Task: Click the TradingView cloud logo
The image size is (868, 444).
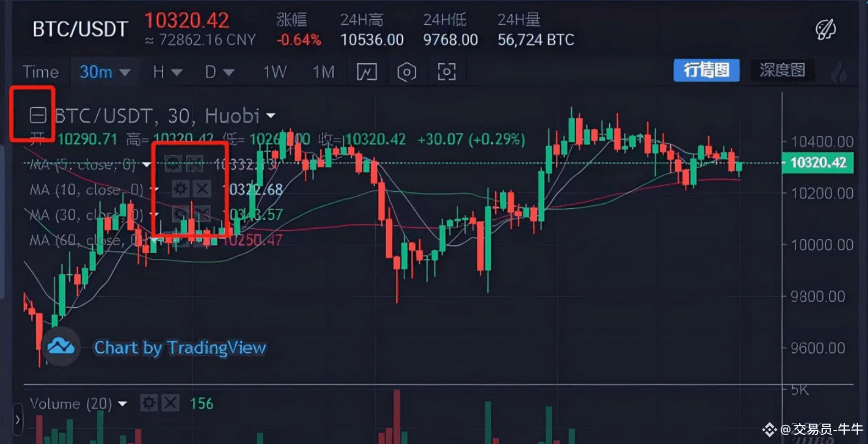Action: click(61, 347)
